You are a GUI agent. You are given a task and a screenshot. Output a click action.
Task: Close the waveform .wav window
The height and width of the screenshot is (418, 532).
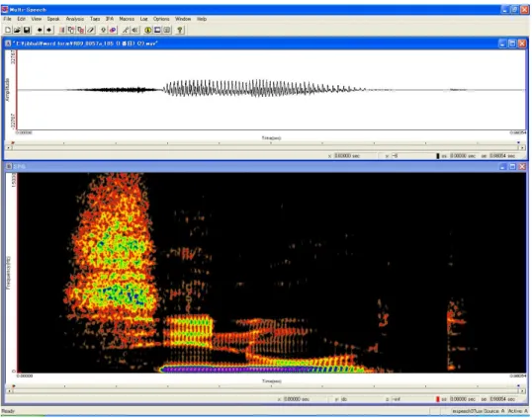(522, 43)
